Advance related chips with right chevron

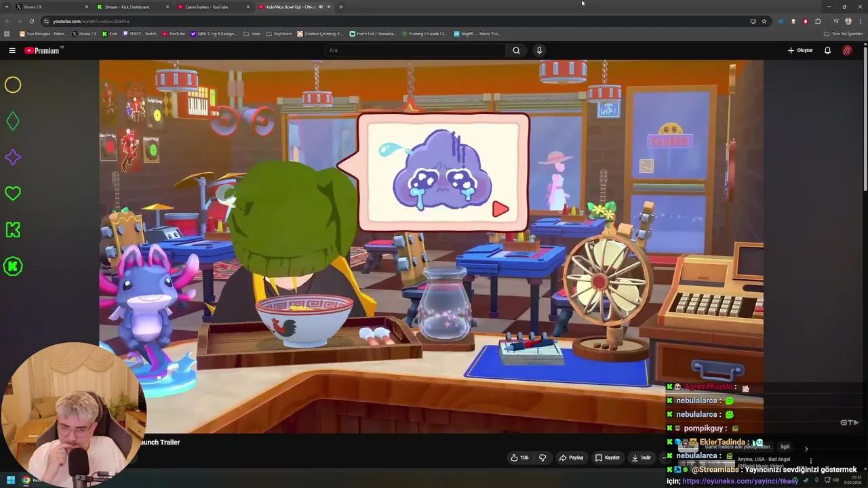[806, 448]
